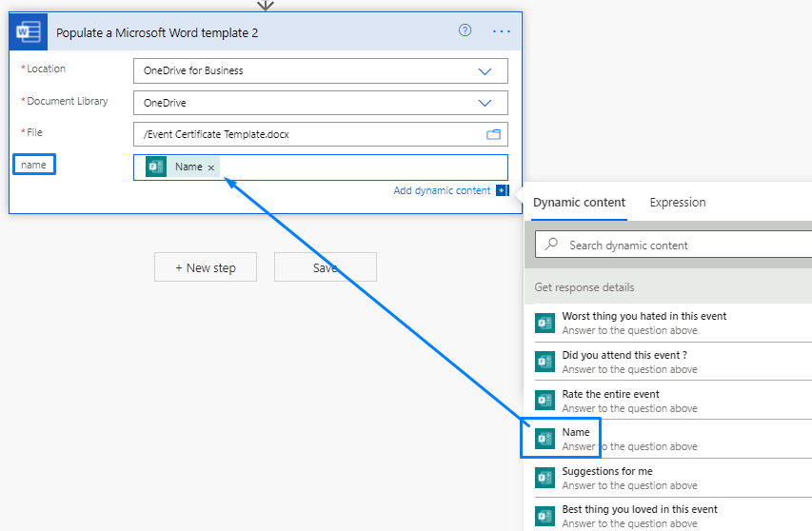
Task: Click the Forms icon beside Suggestions for me
Action: (545, 478)
